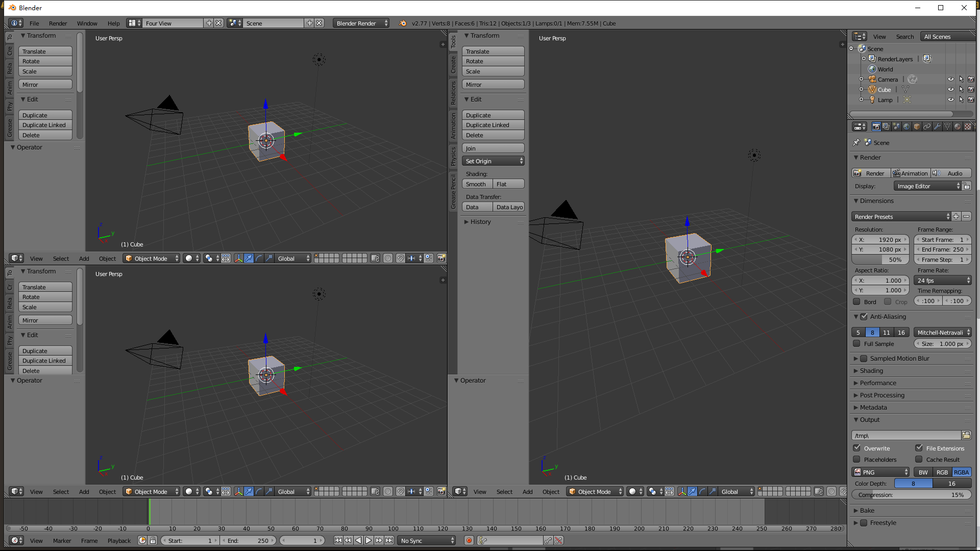Open the Constraints properties chain-link icon
The width and height of the screenshot is (980, 551).
tap(927, 127)
